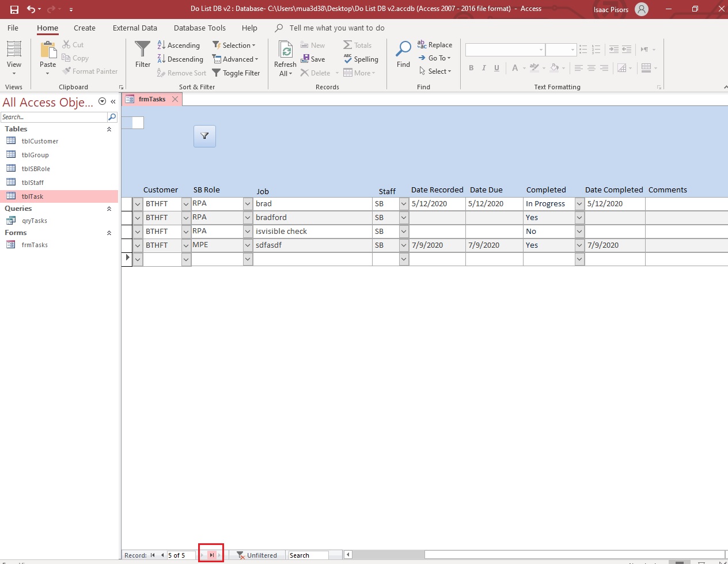Screen dimensions: 728x564
Task: Go to first record navigation arrow
Action: (x=153, y=555)
